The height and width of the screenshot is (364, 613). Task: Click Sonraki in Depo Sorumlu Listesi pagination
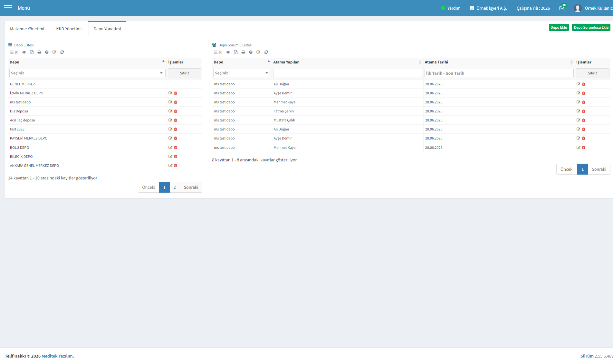pyautogui.click(x=599, y=169)
